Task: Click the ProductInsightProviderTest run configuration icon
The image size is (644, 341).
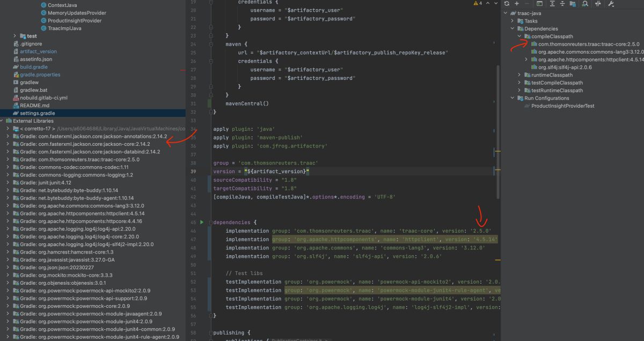Action: click(527, 106)
